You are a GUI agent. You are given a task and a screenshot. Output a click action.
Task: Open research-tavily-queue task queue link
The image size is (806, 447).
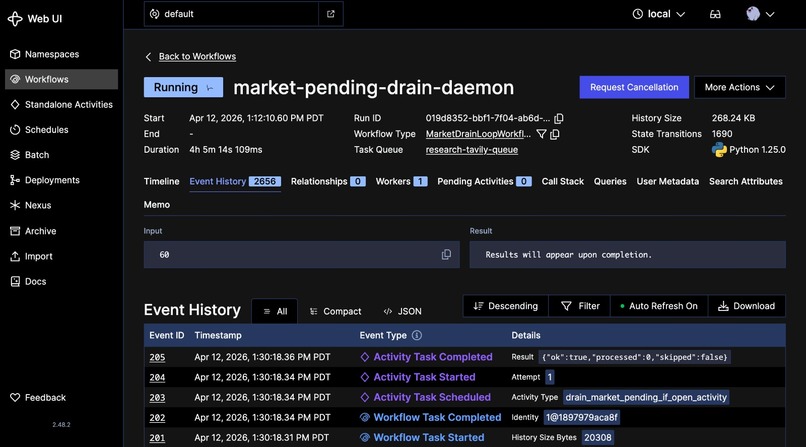pyautogui.click(x=471, y=150)
